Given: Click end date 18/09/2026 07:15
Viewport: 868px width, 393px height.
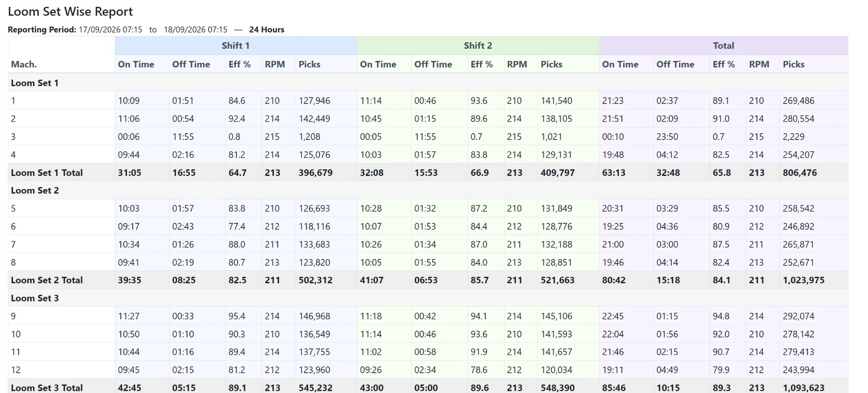Looking at the screenshot, I should pos(195,29).
